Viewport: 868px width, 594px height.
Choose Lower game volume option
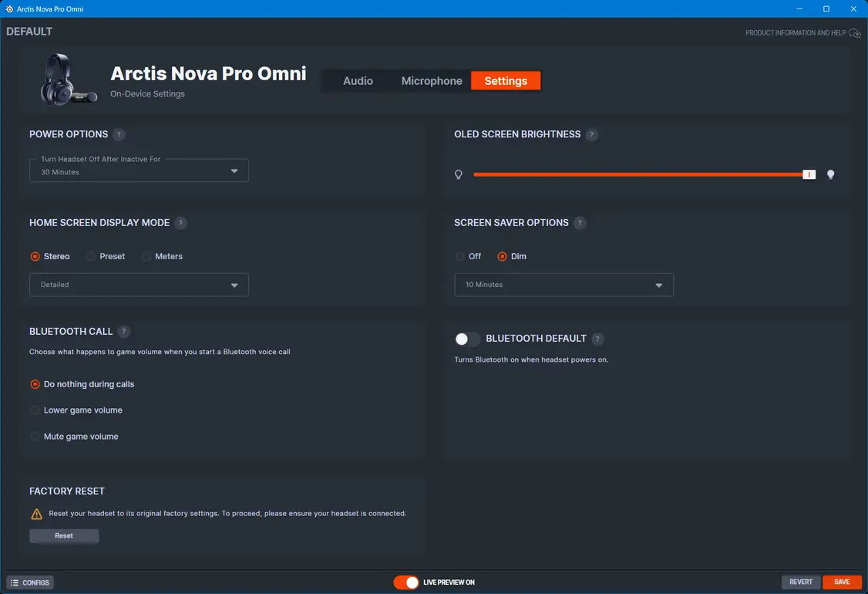point(76,410)
